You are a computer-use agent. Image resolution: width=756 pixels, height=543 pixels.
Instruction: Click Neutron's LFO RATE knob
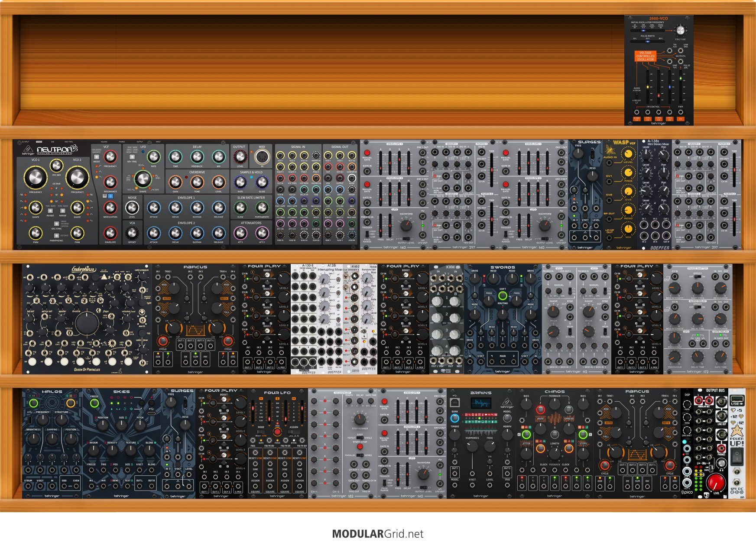154,156
